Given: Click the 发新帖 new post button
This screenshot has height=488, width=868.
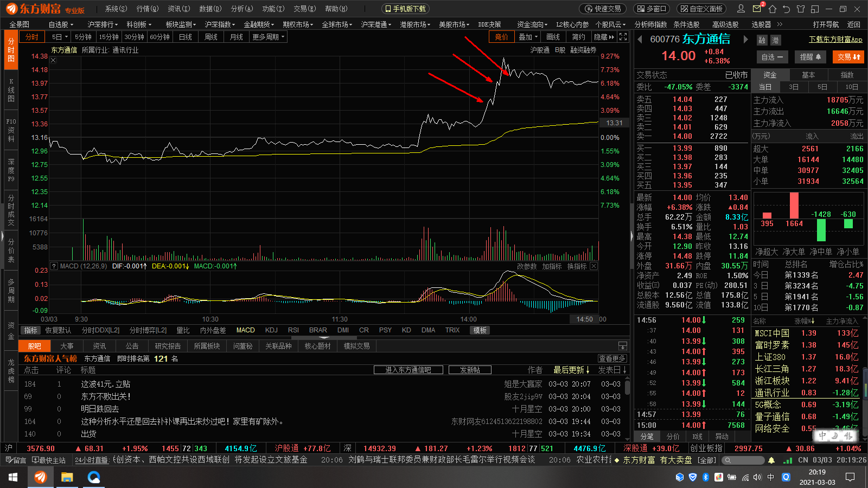Looking at the screenshot, I should pos(470,370).
